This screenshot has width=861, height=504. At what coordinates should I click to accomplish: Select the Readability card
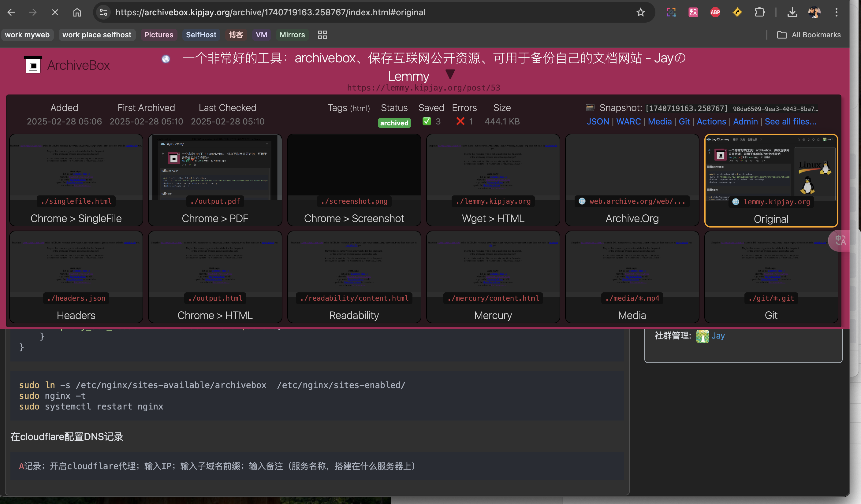coord(354,277)
